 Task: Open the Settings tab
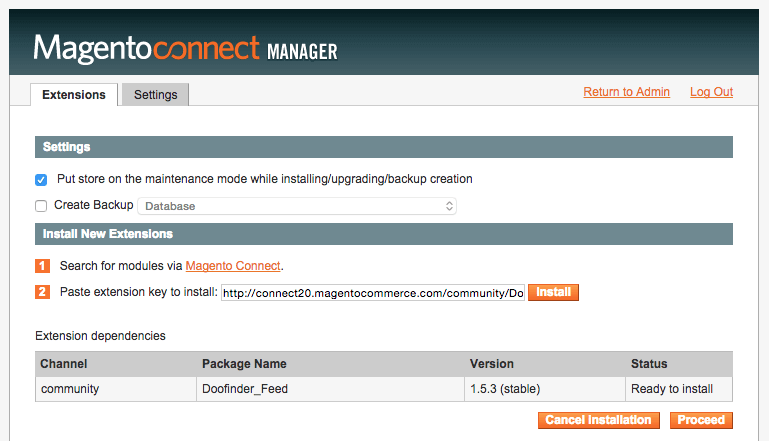(x=155, y=95)
